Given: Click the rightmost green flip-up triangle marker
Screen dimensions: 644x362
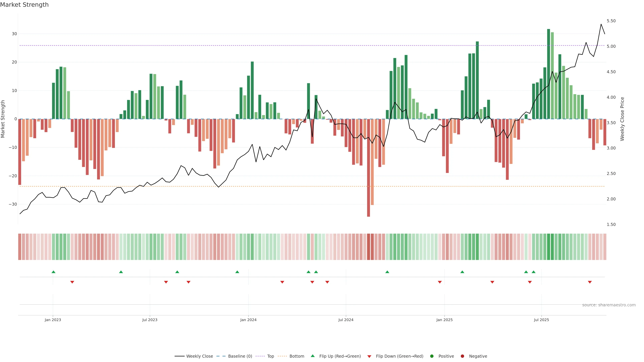Looking at the screenshot, I should click(533, 272).
